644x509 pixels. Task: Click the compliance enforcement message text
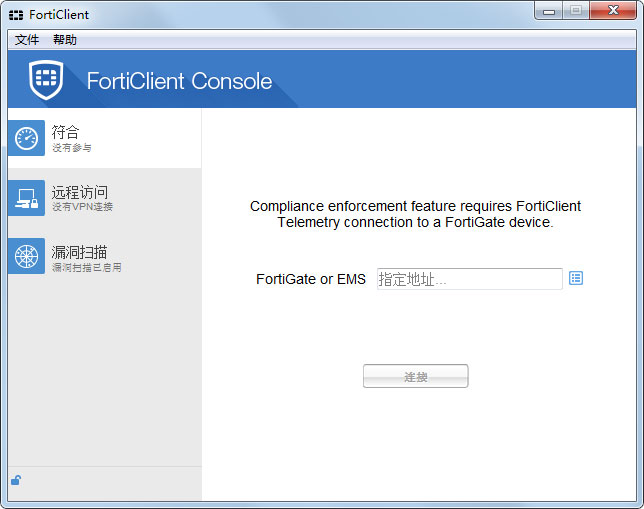[415, 214]
